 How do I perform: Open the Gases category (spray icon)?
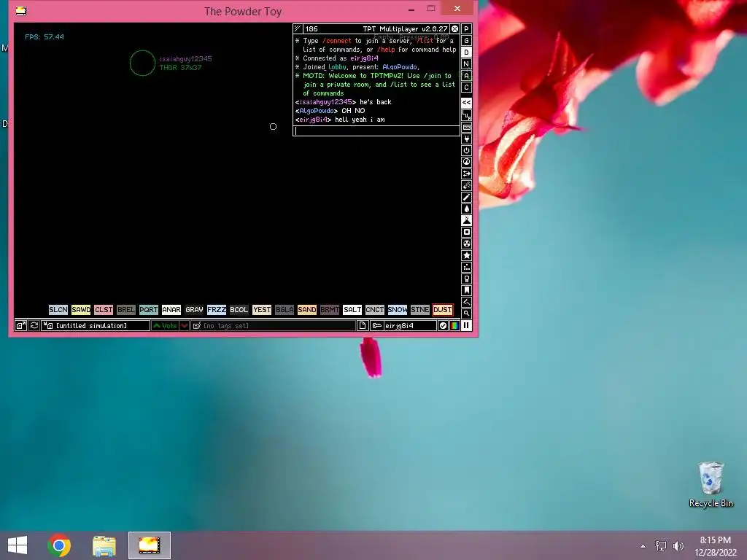(466, 197)
